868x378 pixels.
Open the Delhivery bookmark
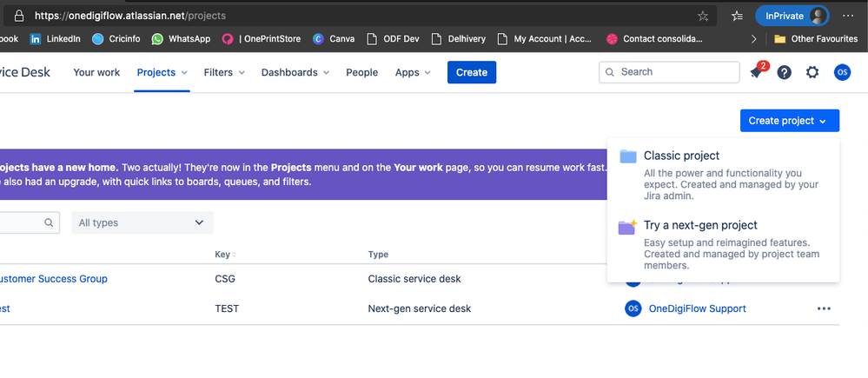(x=459, y=39)
